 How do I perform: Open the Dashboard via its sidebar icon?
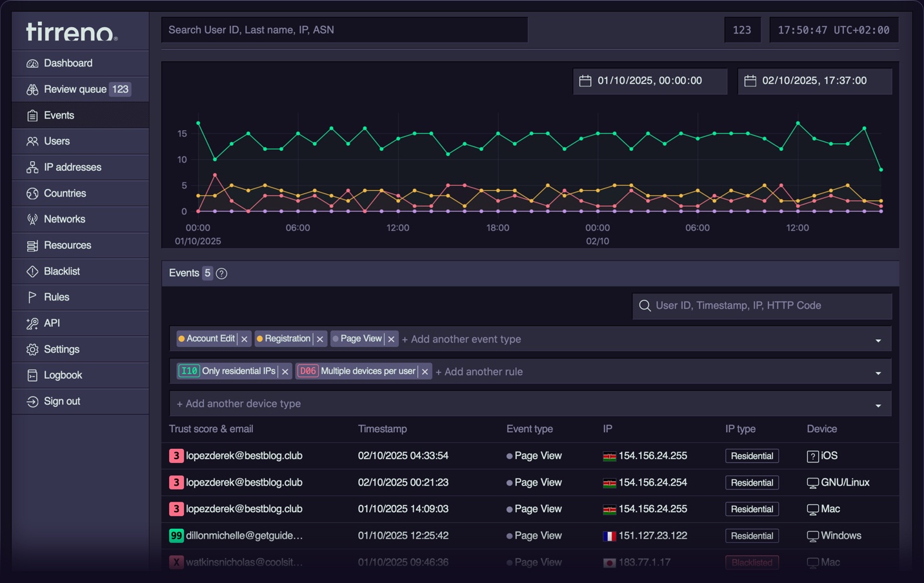coord(32,63)
